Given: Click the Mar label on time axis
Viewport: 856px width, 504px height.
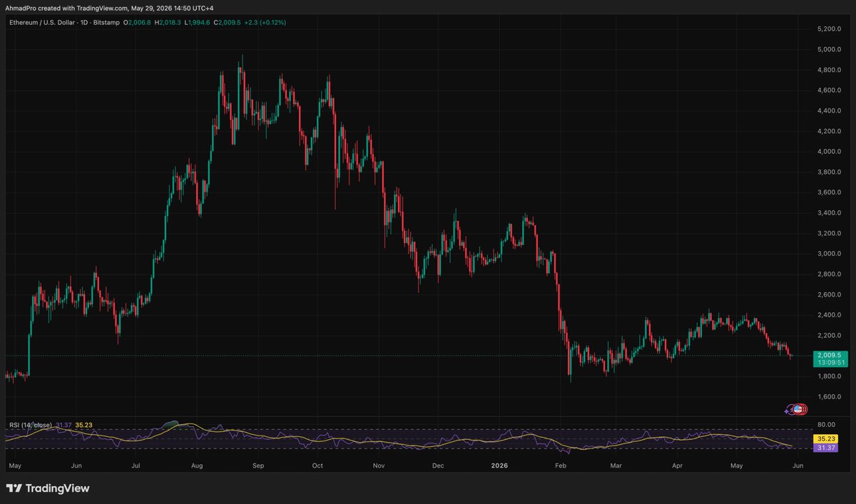Looking at the screenshot, I should tap(617, 466).
